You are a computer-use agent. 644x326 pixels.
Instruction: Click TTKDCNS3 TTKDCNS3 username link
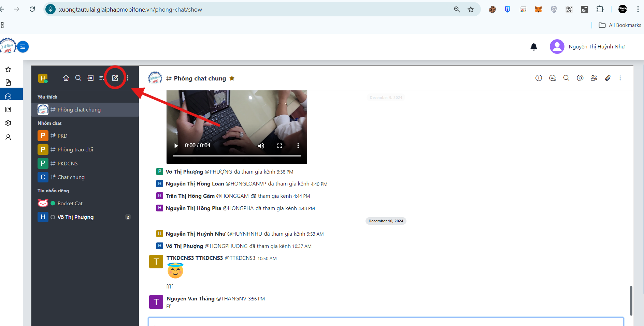(x=195, y=258)
